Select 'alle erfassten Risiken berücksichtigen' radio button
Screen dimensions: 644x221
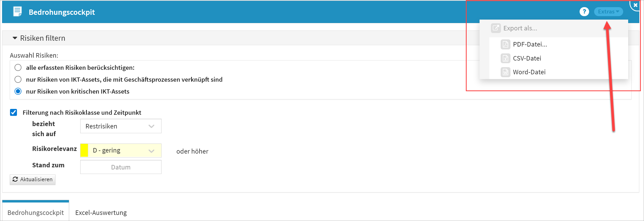18,68
